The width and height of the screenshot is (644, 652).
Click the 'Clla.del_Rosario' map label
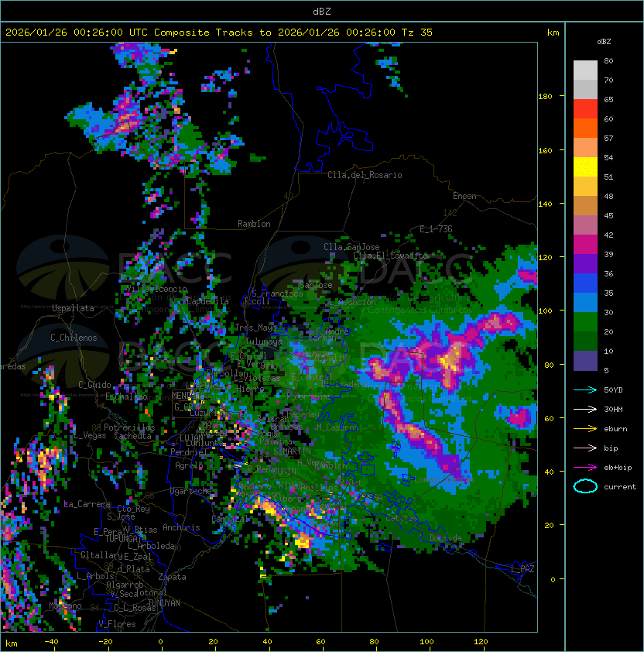point(365,175)
